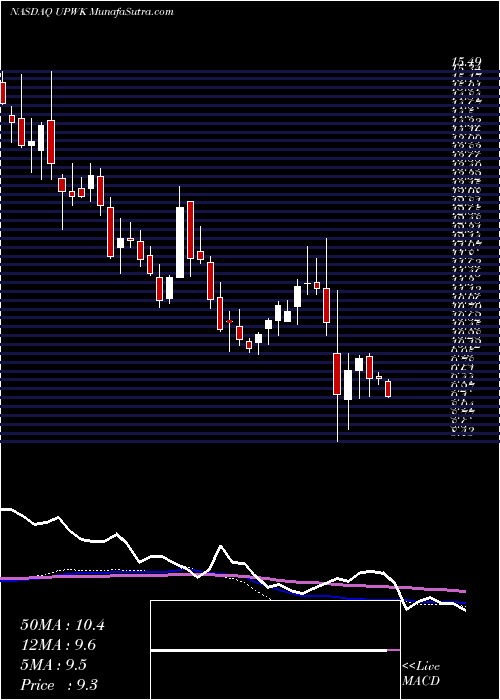
Task: Click the last red candlestick on the right
Action: tap(388, 388)
